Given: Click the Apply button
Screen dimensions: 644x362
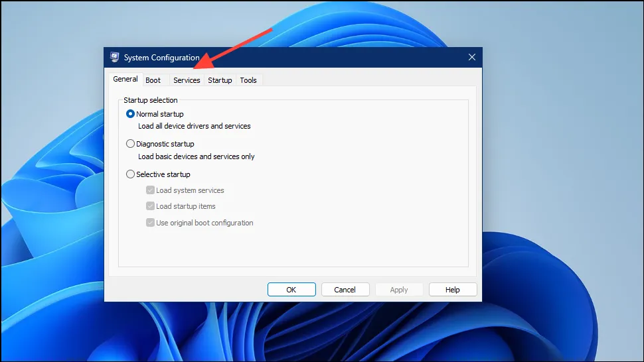Looking at the screenshot, I should coord(399,290).
